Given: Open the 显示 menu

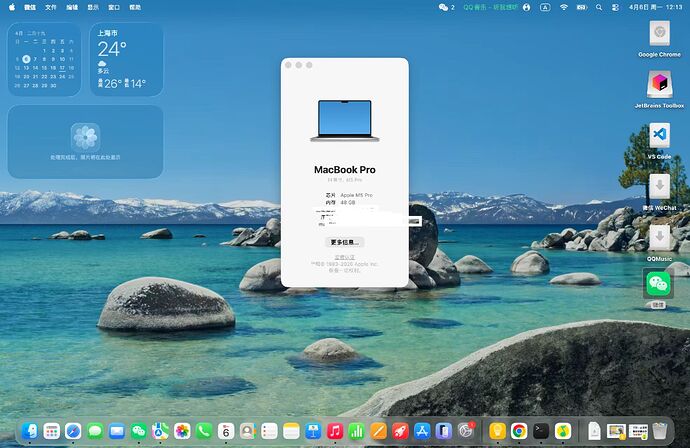Looking at the screenshot, I should coord(93,7).
